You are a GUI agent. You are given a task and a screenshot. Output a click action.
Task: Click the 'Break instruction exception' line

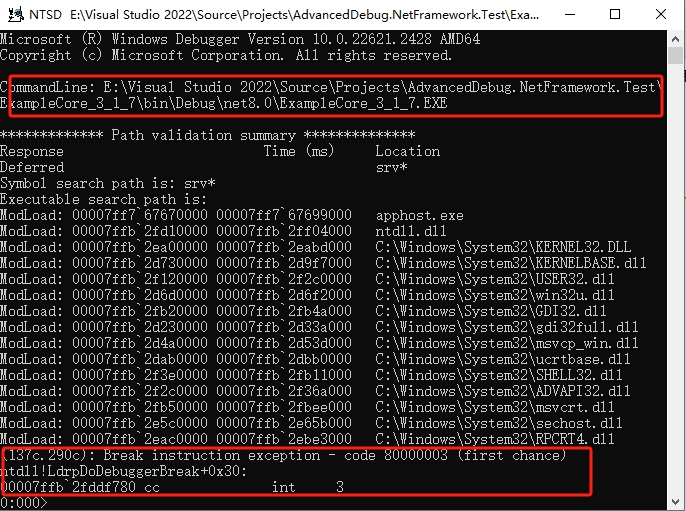click(284, 455)
